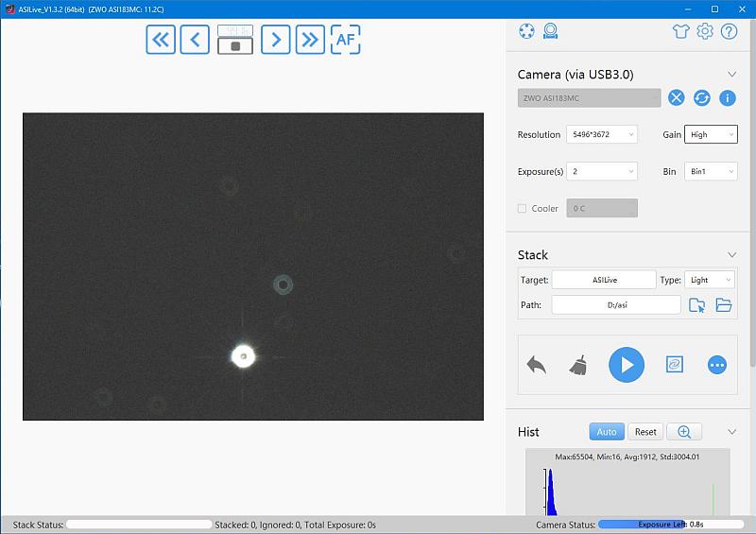Open the focuser device icon
Viewport: 756px width, 534px height.
(x=550, y=31)
